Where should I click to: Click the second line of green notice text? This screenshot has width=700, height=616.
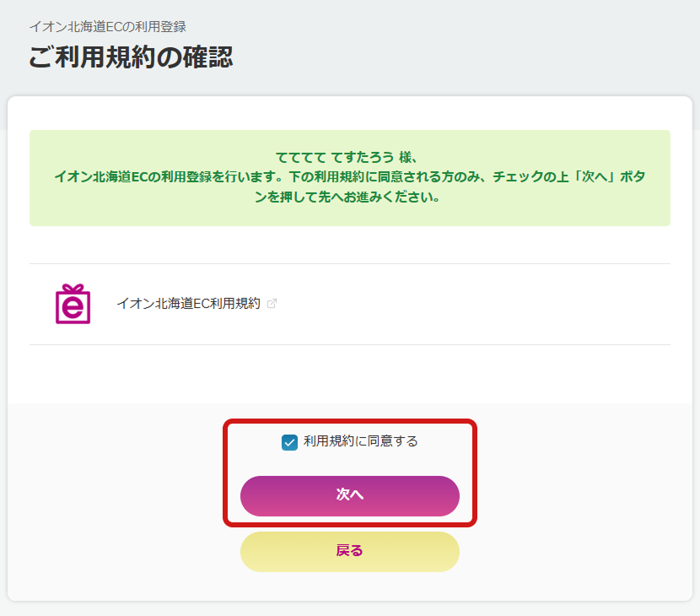349,178
